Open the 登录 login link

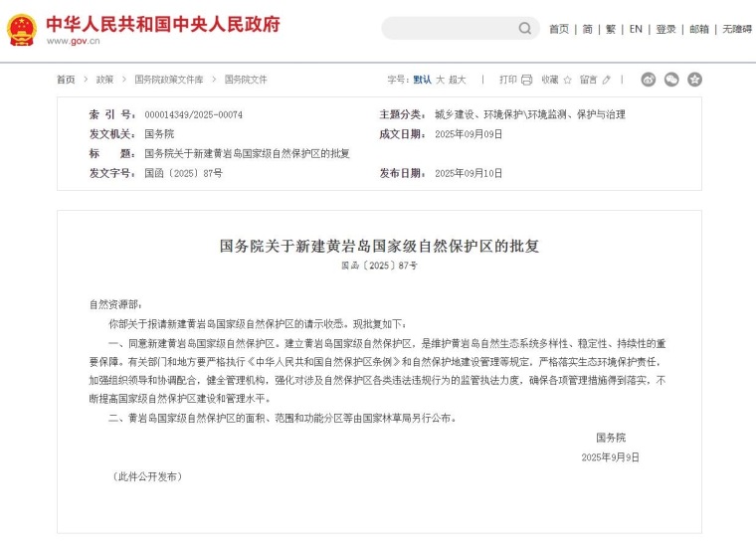point(665,30)
